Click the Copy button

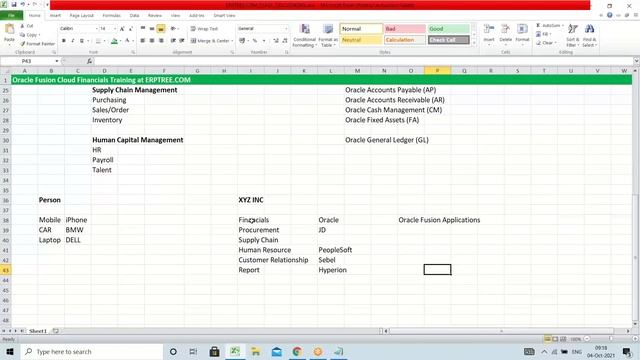click(x=30, y=35)
